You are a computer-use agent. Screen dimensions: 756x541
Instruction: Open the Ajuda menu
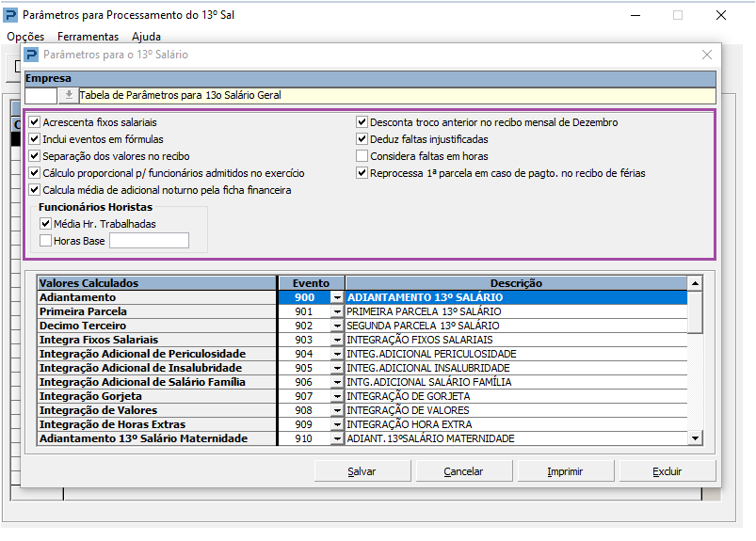[x=146, y=37]
